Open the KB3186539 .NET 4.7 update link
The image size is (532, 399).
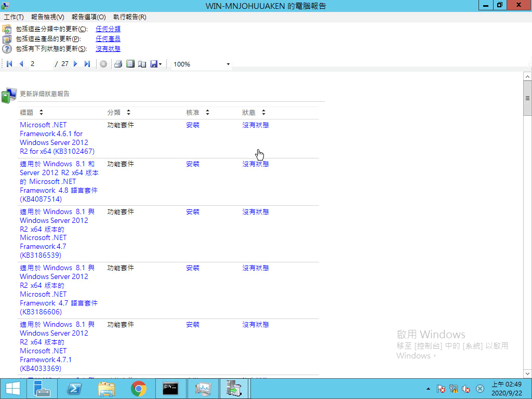57,233
